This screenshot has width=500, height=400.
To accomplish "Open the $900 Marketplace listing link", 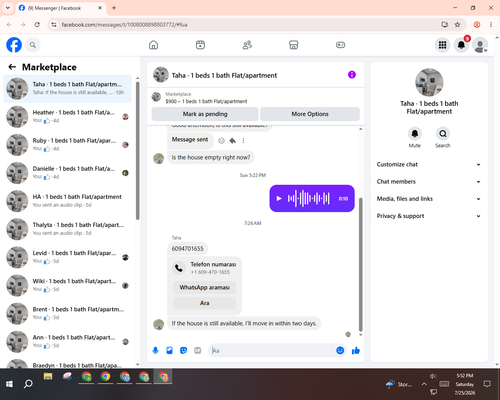I will (x=206, y=101).
